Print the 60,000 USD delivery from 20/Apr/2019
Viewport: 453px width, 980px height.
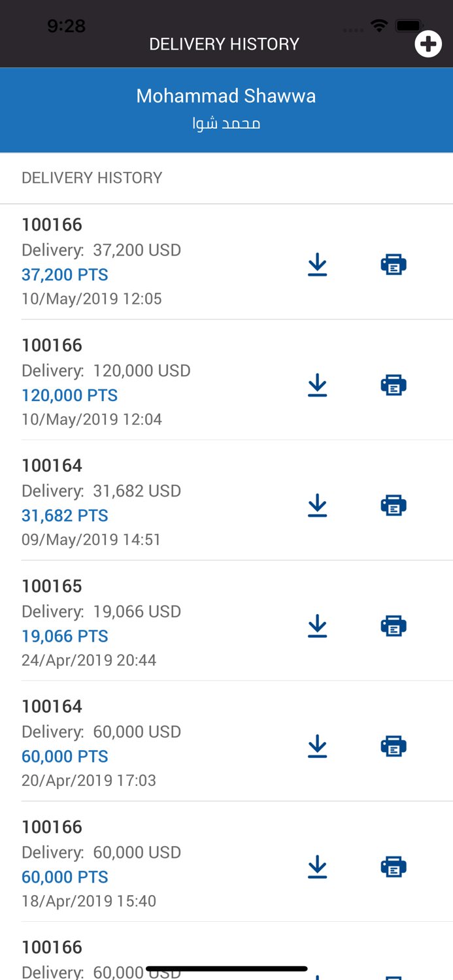click(394, 745)
